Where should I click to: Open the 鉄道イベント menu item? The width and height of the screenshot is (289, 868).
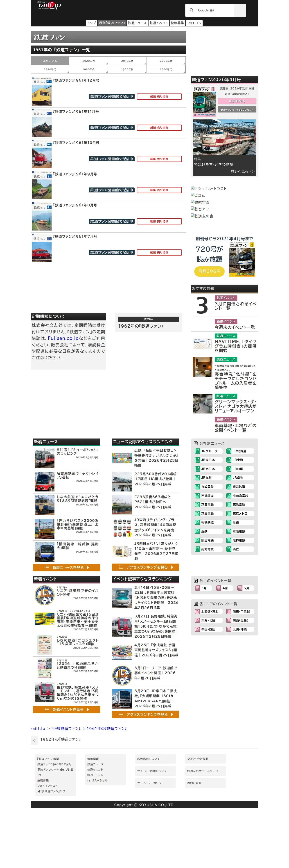tap(158, 23)
